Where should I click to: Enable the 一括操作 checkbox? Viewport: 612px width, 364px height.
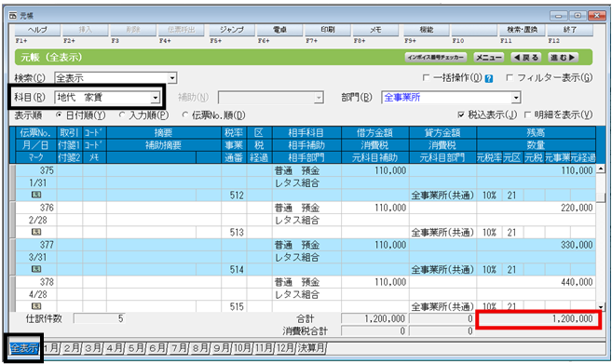[x=427, y=78]
